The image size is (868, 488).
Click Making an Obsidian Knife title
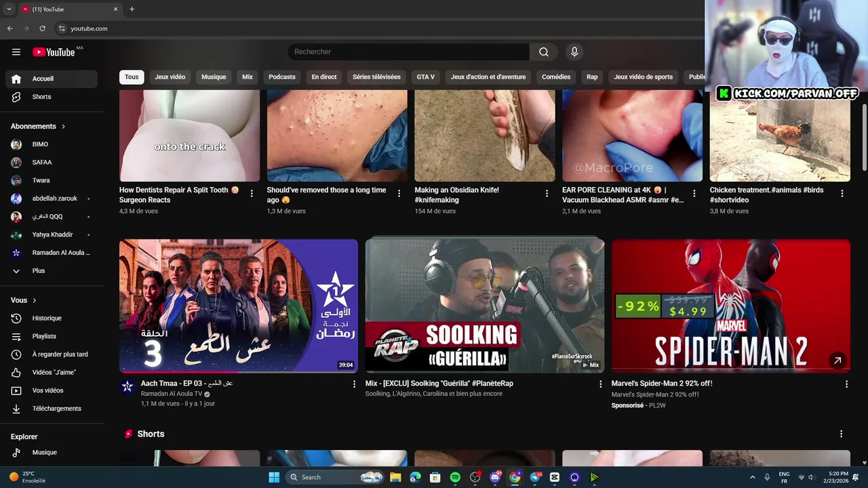(457, 195)
